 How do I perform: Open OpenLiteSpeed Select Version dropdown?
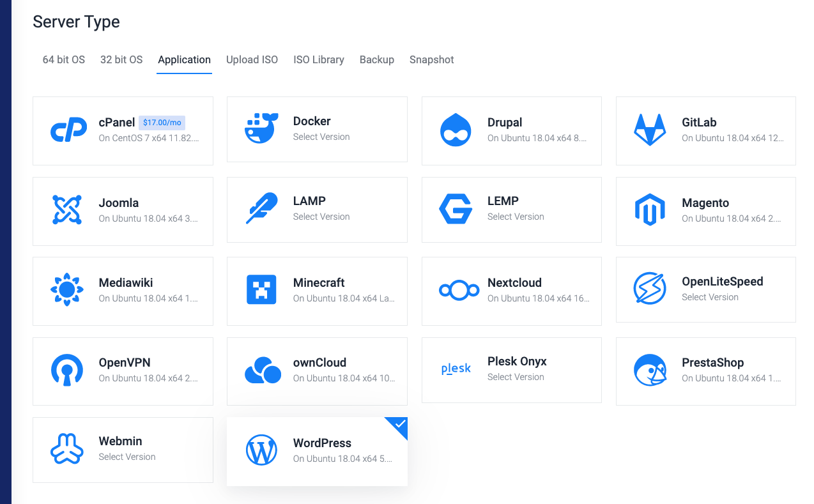[x=710, y=297]
